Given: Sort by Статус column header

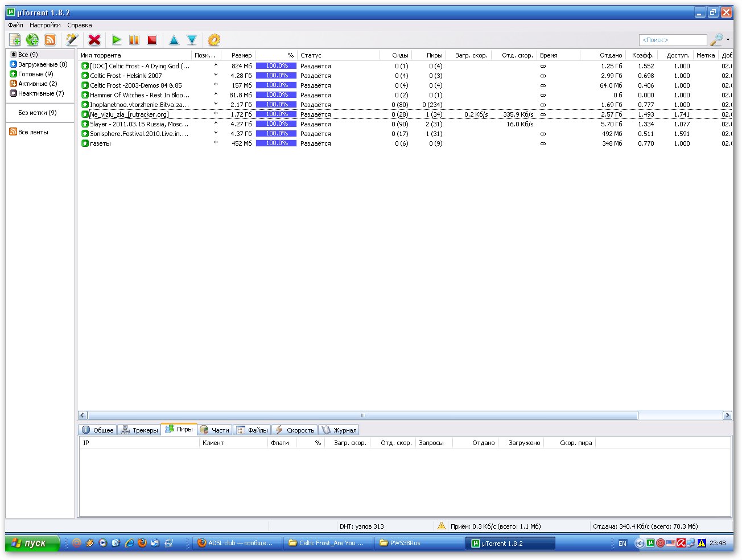Looking at the screenshot, I should pyautogui.click(x=339, y=55).
